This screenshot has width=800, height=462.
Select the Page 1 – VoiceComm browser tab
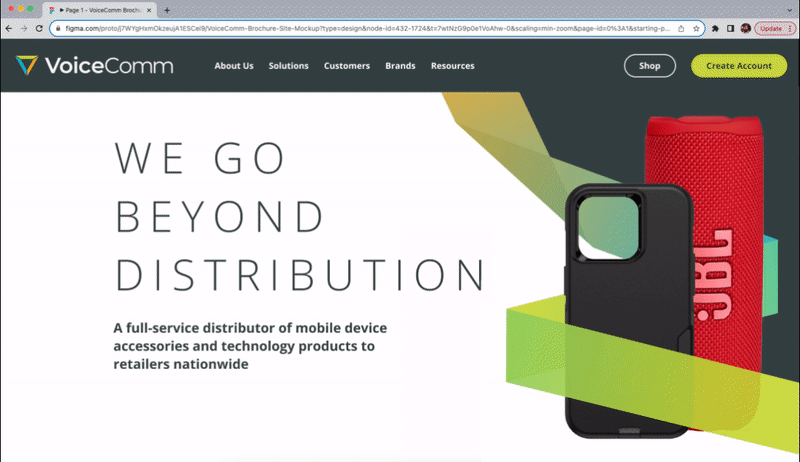tap(99, 10)
